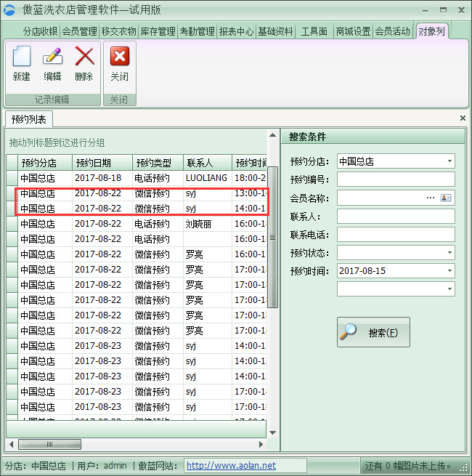Click the member card icon in 会员名称 field

click(x=446, y=198)
